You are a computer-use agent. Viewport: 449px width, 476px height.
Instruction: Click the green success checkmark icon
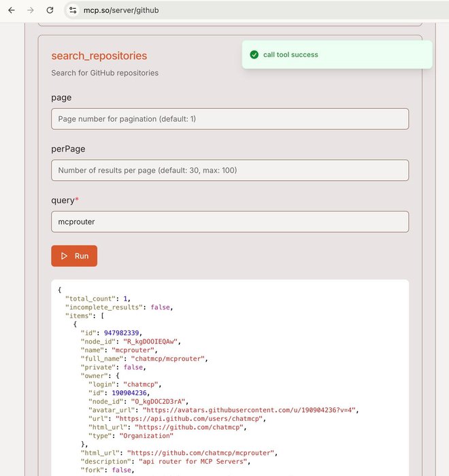click(254, 54)
